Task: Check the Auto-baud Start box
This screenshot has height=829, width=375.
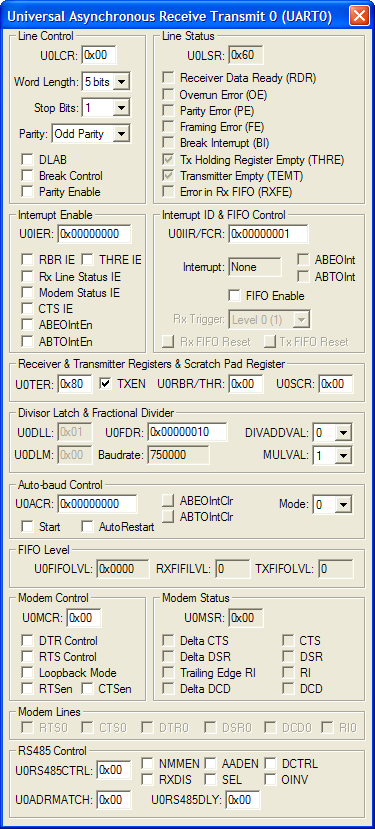Action: click(27, 527)
